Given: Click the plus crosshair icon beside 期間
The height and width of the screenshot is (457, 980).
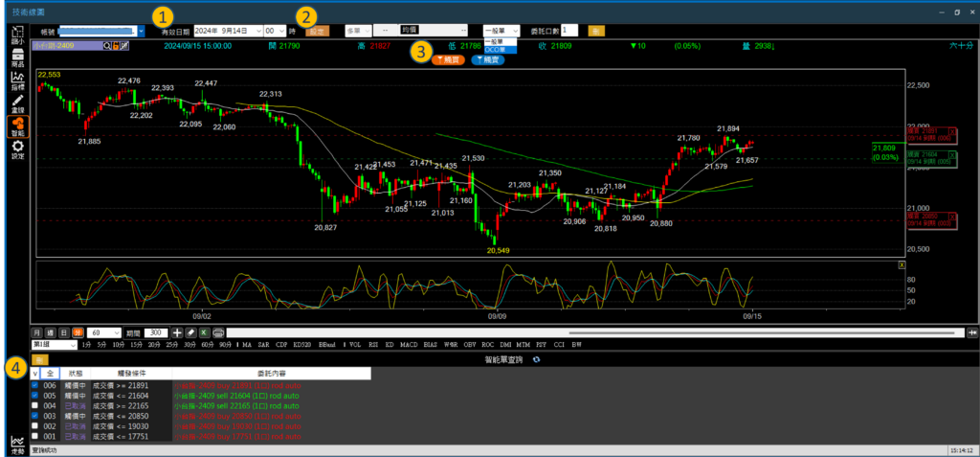Looking at the screenshot, I should click(177, 333).
